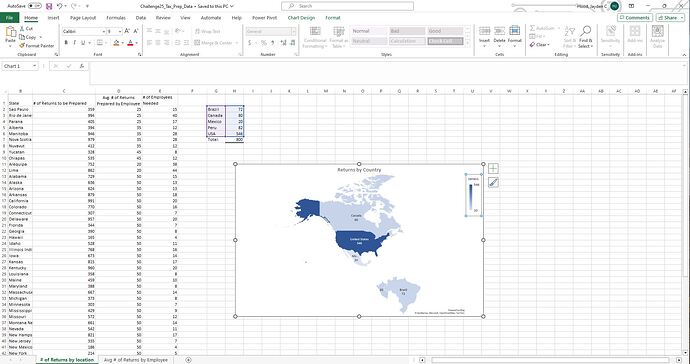Click the Undo arrow icon
The image size is (690, 364).
pyautogui.click(x=60, y=6)
